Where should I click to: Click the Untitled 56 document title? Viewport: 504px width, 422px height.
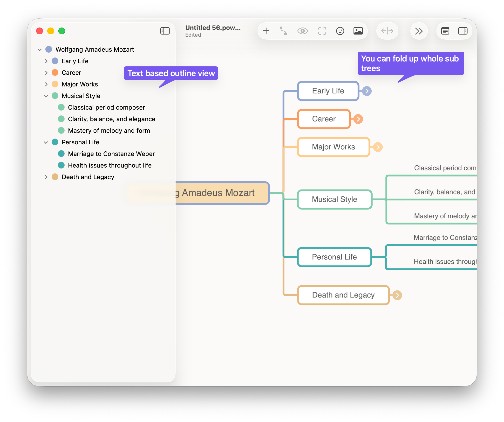point(213,28)
